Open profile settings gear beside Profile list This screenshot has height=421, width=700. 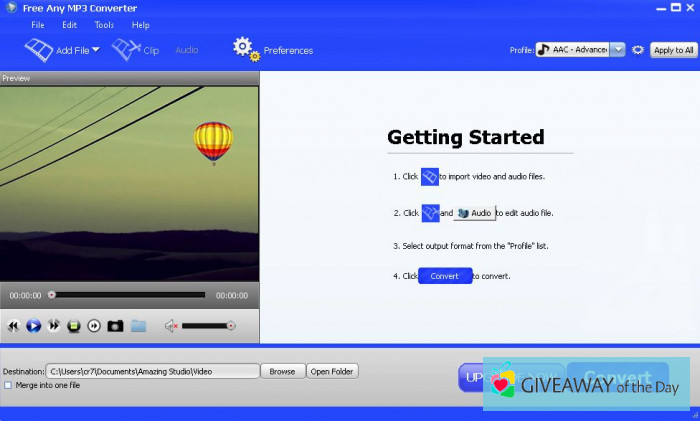(x=637, y=50)
